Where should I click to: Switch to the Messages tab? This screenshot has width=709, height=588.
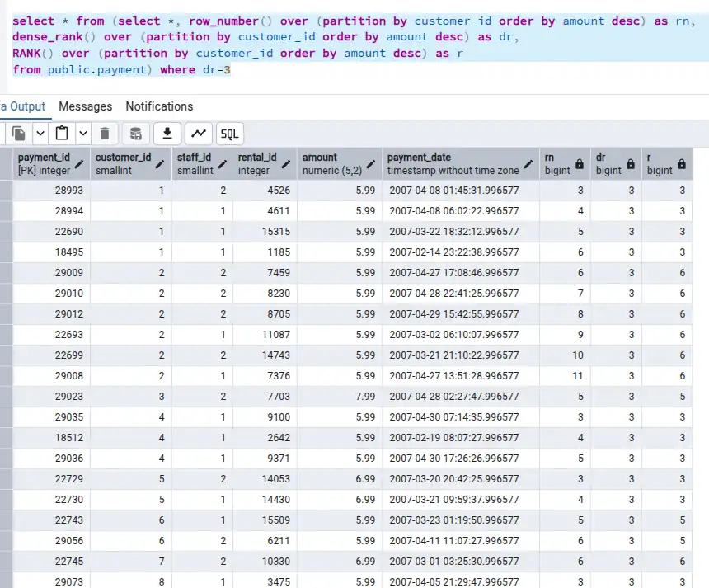tap(86, 106)
